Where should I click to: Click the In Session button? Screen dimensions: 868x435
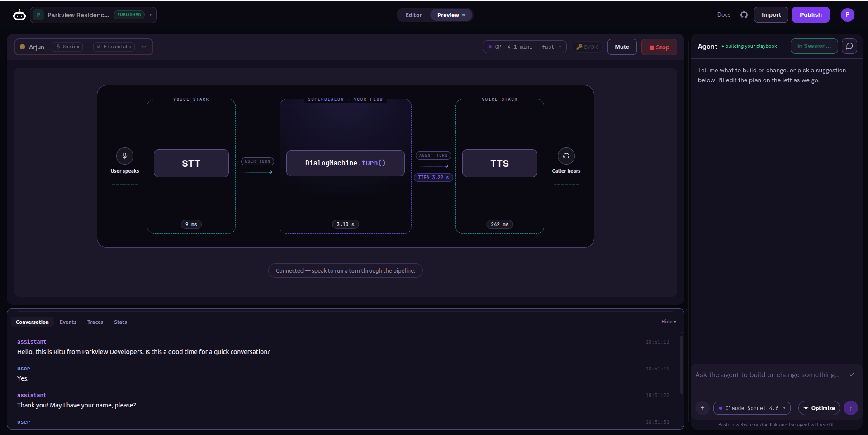(814, 46)
